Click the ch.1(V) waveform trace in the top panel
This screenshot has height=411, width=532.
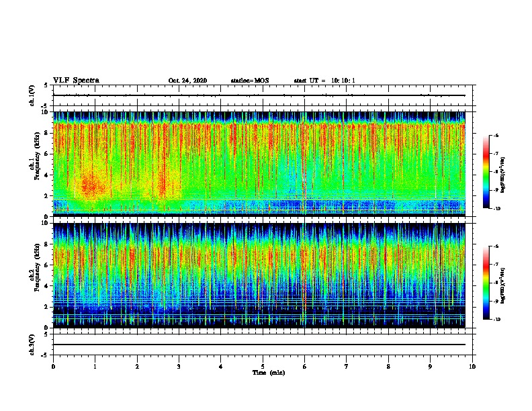[x=259, y=95]
